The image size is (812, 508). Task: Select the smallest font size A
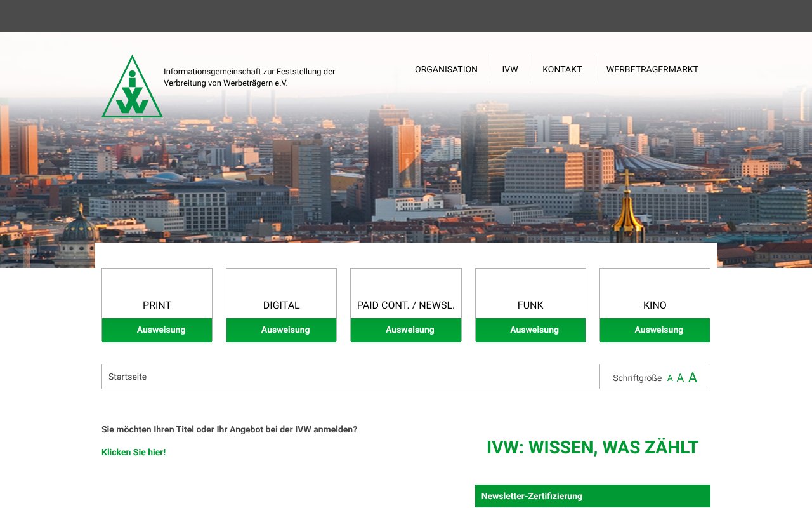point(669,377)
